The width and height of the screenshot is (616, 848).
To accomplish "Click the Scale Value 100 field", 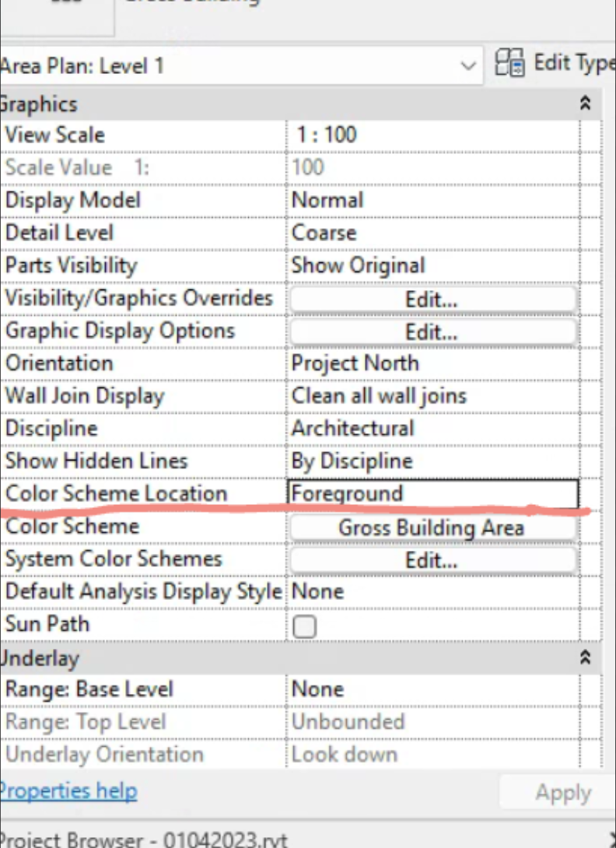I will click(433, 167).
